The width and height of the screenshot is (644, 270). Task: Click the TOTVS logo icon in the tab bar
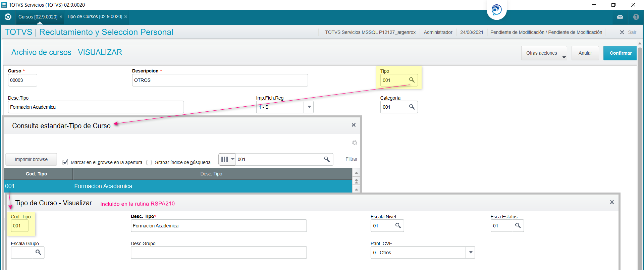[x=8, y=17]
